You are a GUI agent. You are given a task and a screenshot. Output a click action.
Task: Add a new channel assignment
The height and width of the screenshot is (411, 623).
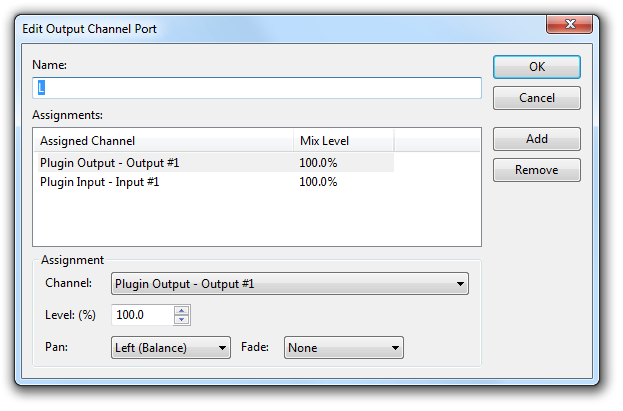(536, 139)
